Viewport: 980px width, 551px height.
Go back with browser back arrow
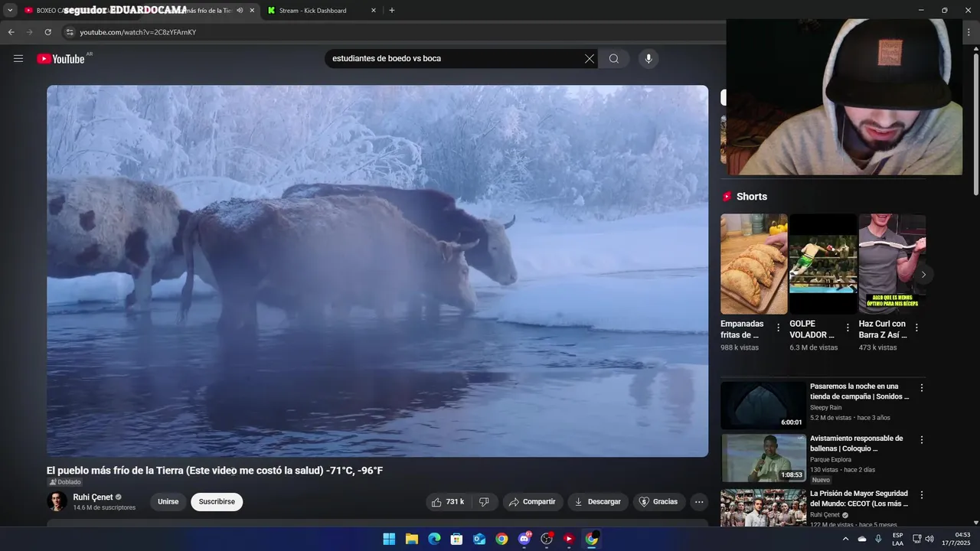(11, 32)
